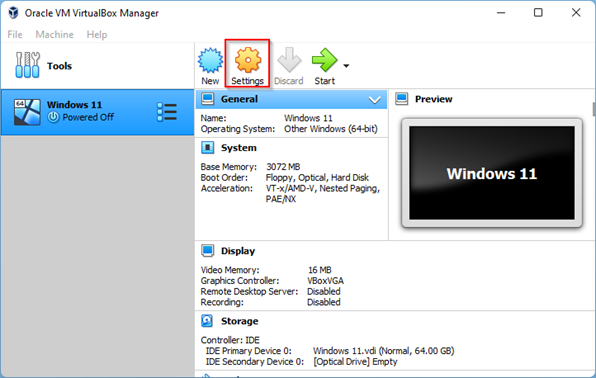The image size is (596, 378).
Task: Open the Windows 11 machine list menu icon
Action: (x=167, y=112)
